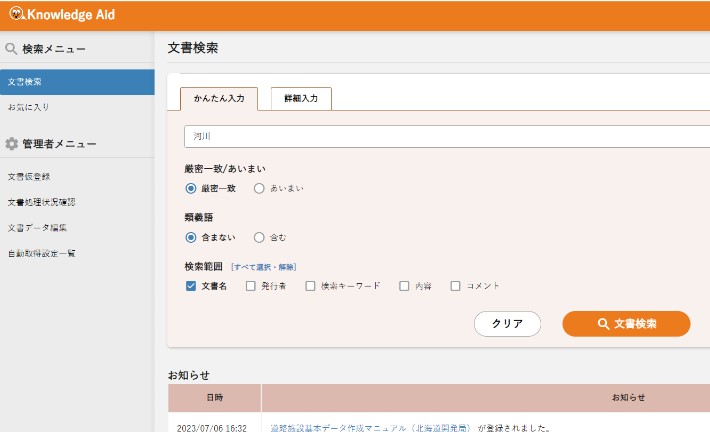This screenshot has width=710, height=432.
Task: Switch to the 詳細入力 tab
Action: [301, 98]
